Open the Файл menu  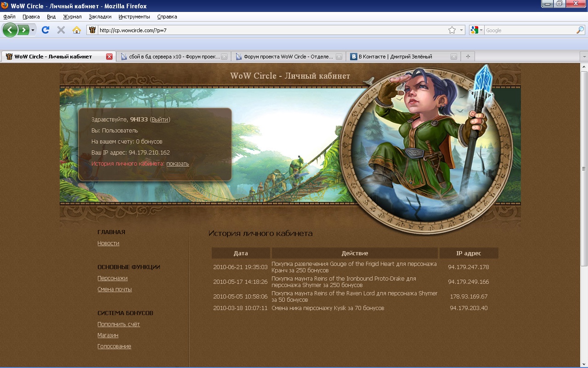(x=9, y=17)
